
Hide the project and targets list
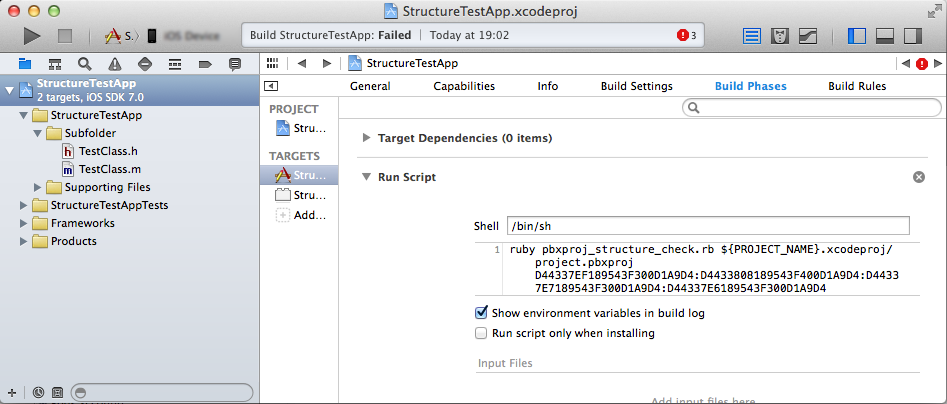click(x=272, y=86)
